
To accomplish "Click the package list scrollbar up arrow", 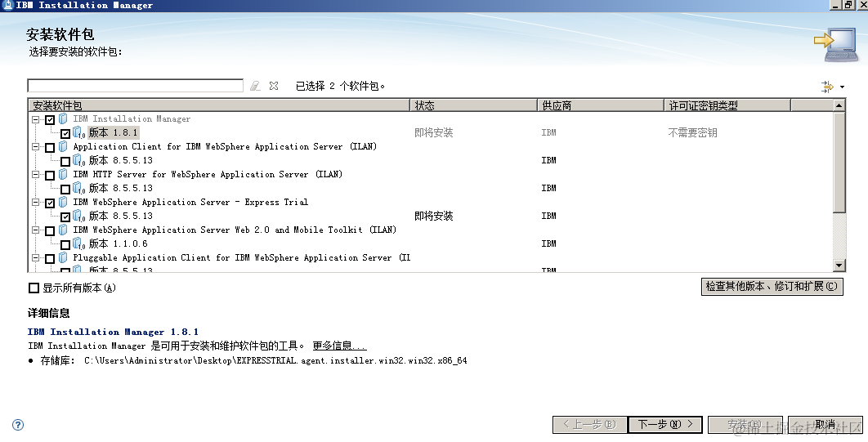I will pos(839,105).
